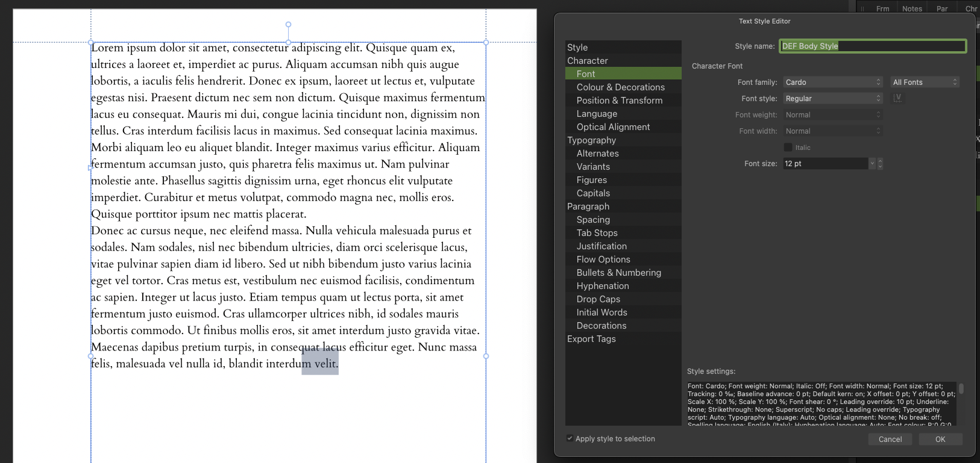Open the Variants settings page
Screen dimensions: 980x463
coord(623,166)
